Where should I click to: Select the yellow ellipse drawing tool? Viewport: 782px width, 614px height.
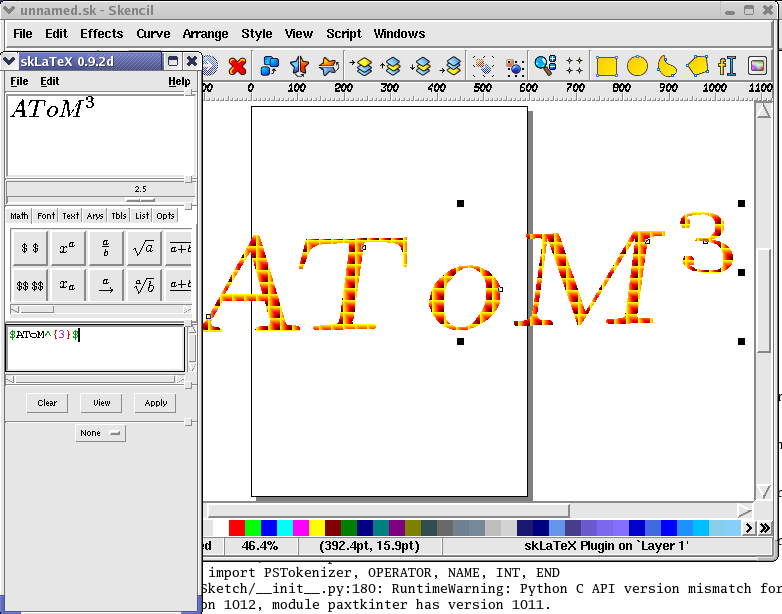coord(637,66)
